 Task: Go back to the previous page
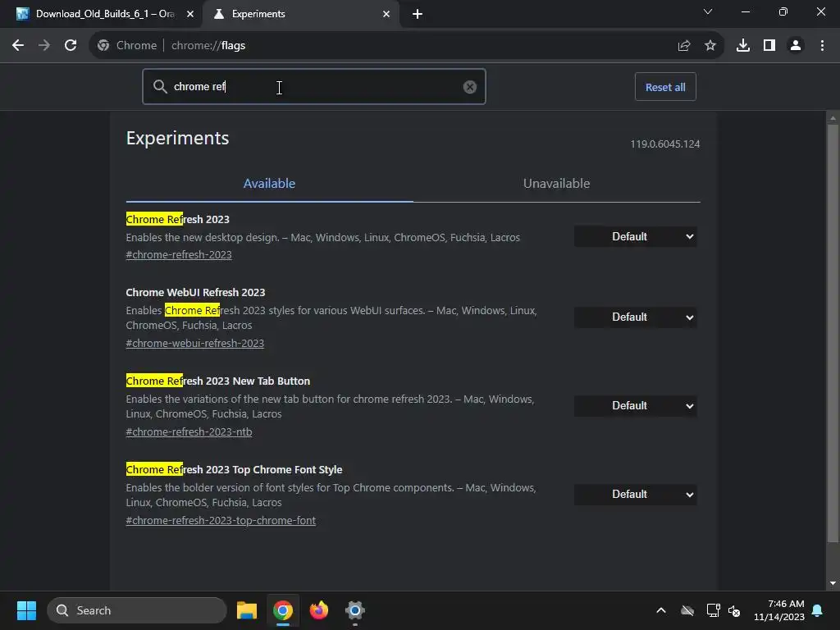[18, 46]
